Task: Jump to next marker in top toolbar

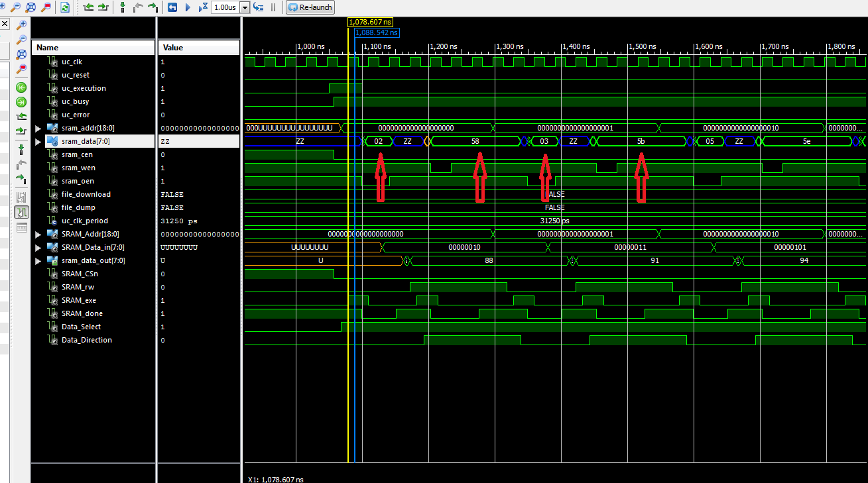Action: click(153, 7)
